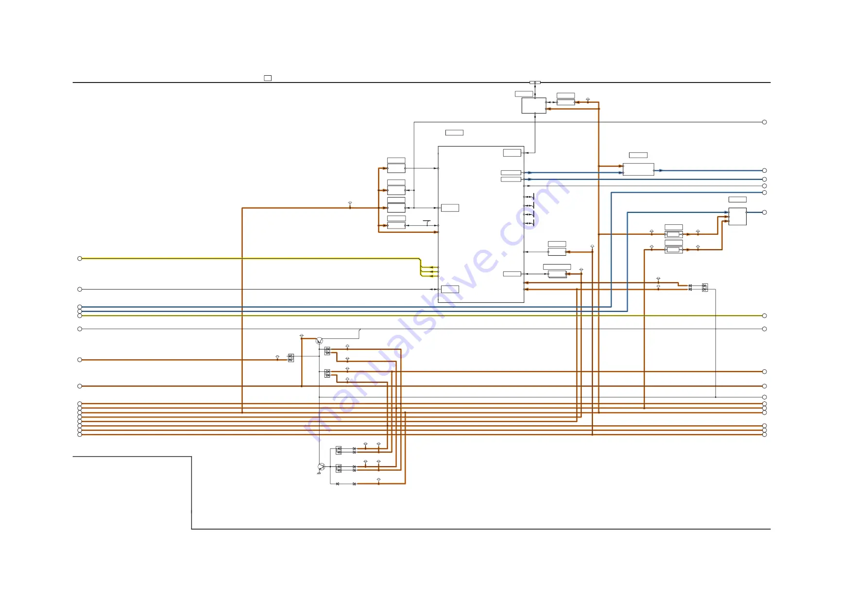Click the terminal circle ending the blue output line from the block

[x=764, y=170]
